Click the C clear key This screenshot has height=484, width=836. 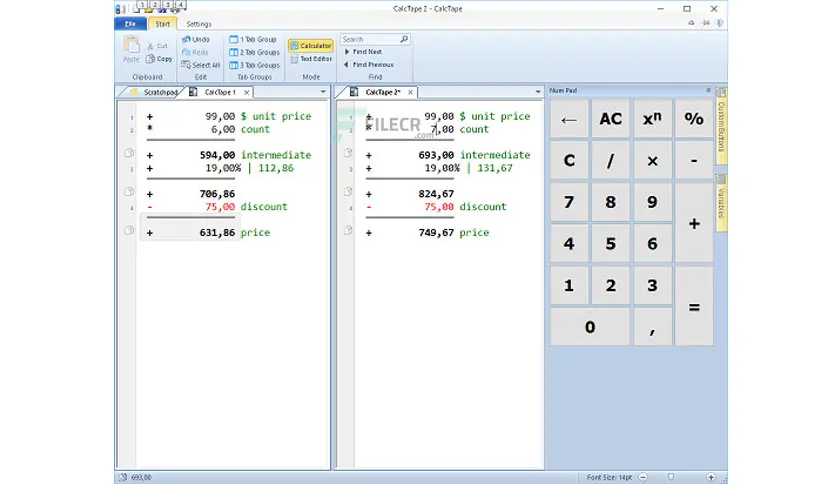569,160
